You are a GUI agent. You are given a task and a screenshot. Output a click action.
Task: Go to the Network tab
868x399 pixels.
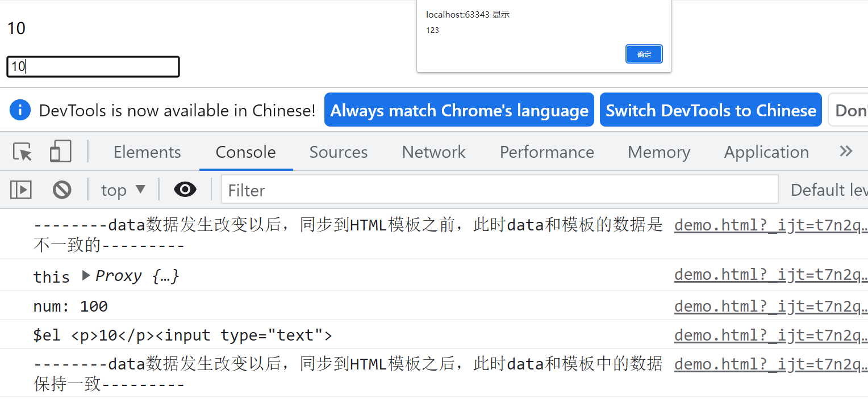[x=434, y=152]
